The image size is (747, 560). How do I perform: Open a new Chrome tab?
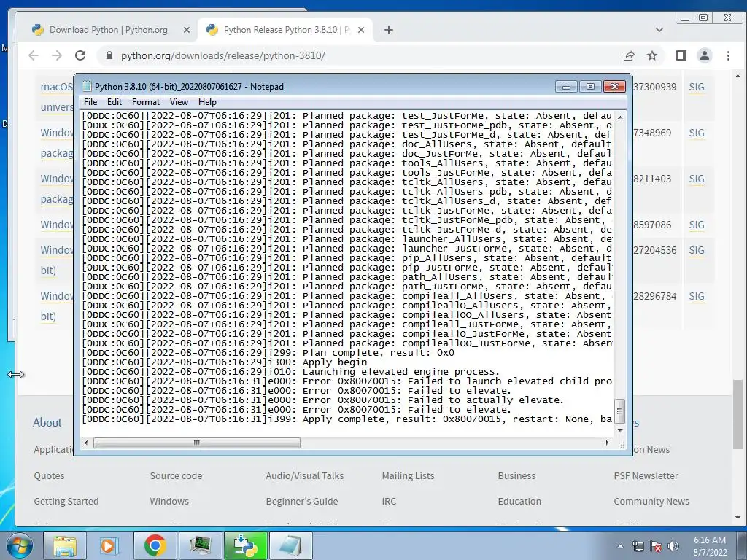(x=389, y=30)
